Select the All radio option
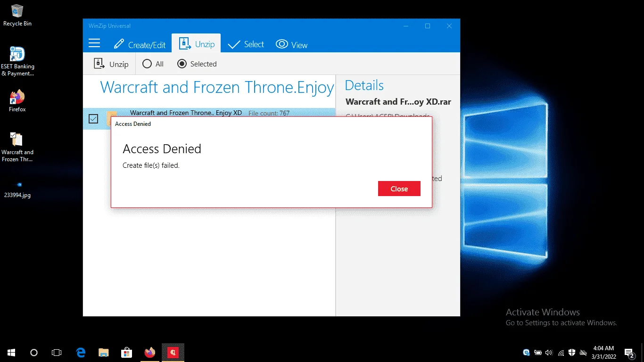The height and width of the screenshot is (362, 644). click(153, 64)
